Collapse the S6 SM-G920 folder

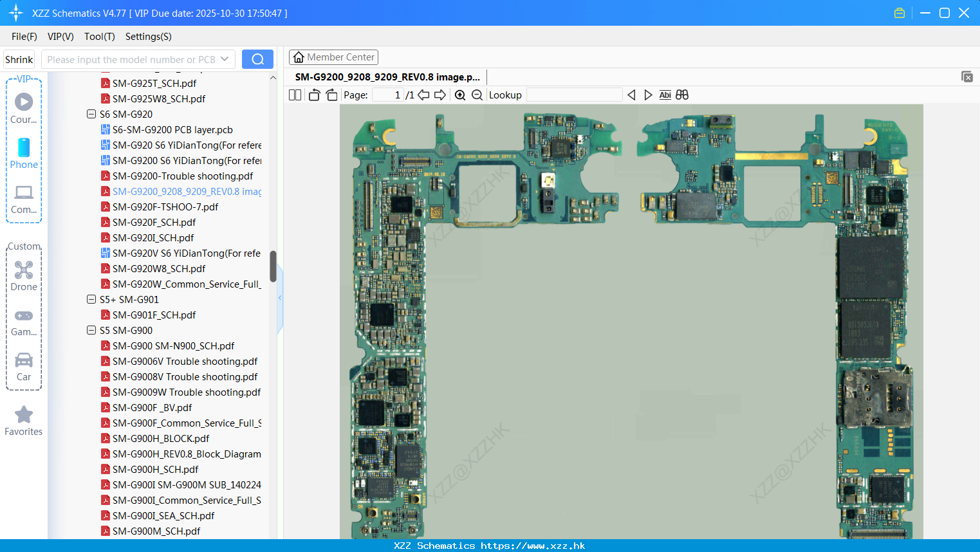point(91,114)
